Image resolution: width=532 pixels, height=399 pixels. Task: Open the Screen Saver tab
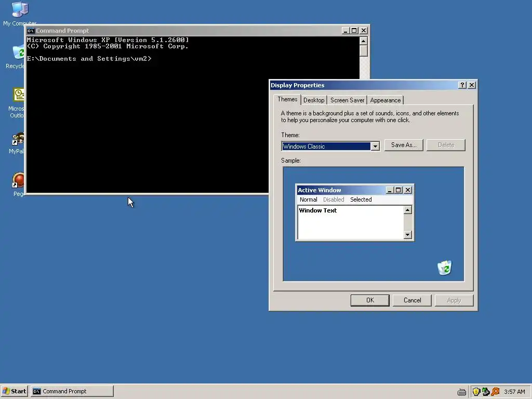[347, 100]
